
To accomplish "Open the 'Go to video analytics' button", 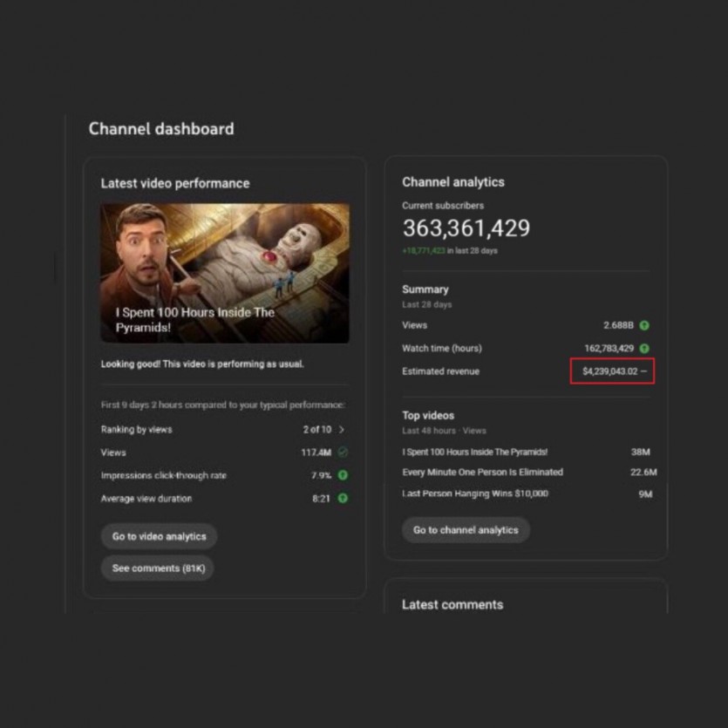I will pos(159,536).
